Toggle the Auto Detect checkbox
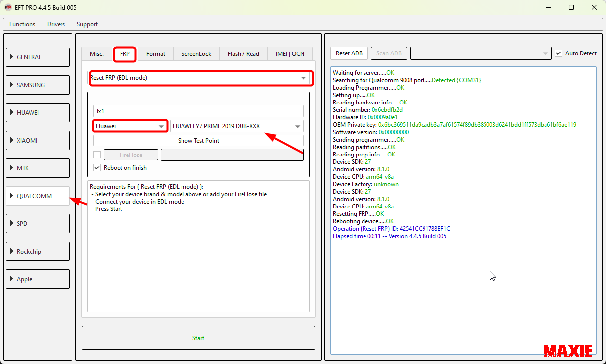Image resolution: width=606 pixels, height=364 pixels. [x=558, y=53]
